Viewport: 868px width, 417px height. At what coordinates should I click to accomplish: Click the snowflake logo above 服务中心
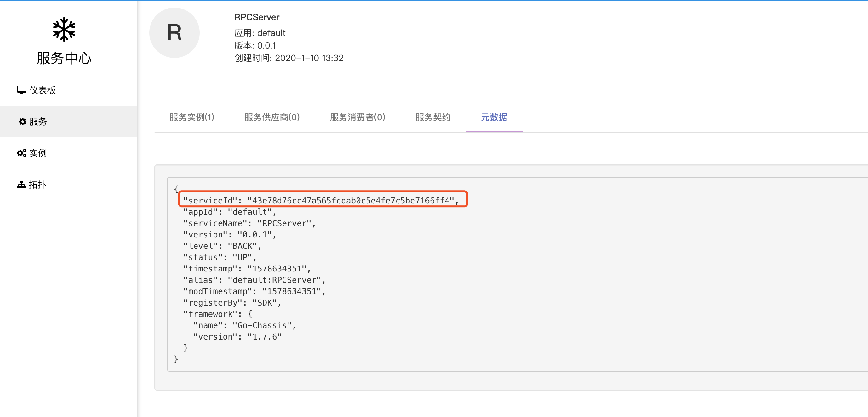coord(64,29)
